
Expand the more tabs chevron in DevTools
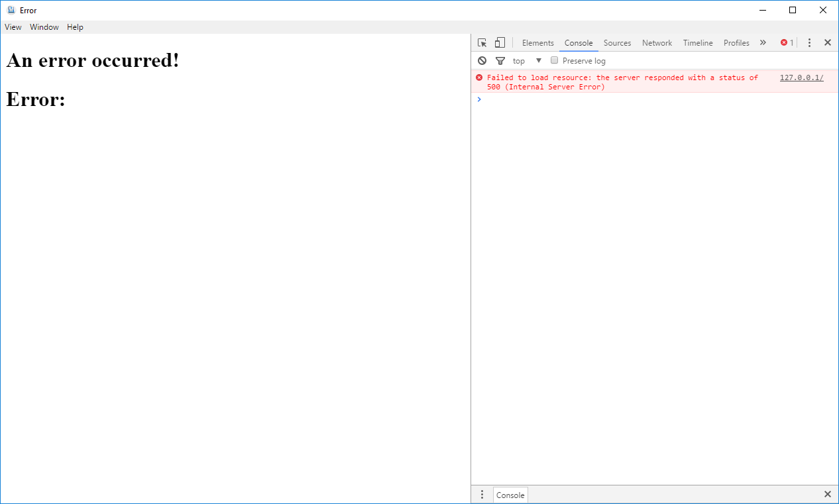coord(763,43)
